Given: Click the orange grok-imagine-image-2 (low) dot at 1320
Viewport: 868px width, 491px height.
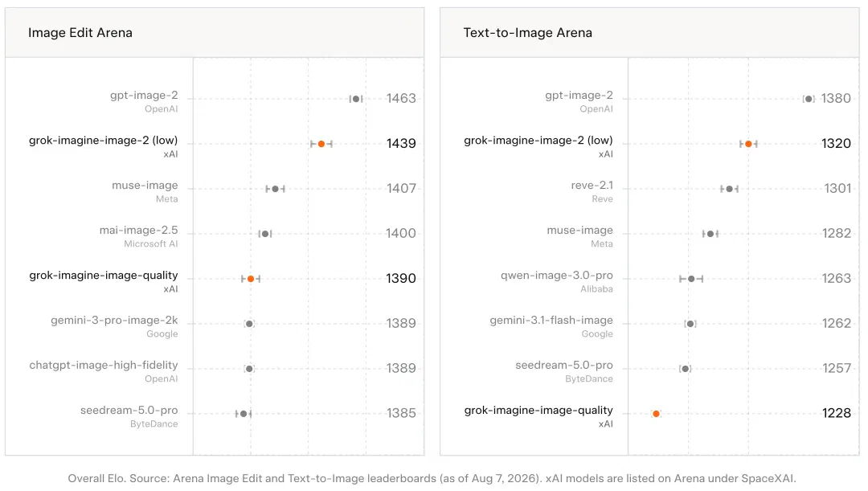Looking at the screenshot, I should click(748, 144).
